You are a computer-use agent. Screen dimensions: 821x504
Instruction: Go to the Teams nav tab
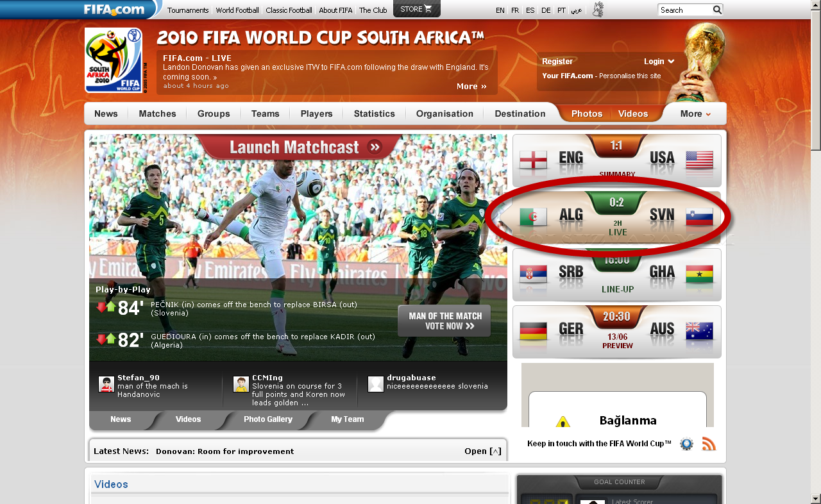(265, 113)
